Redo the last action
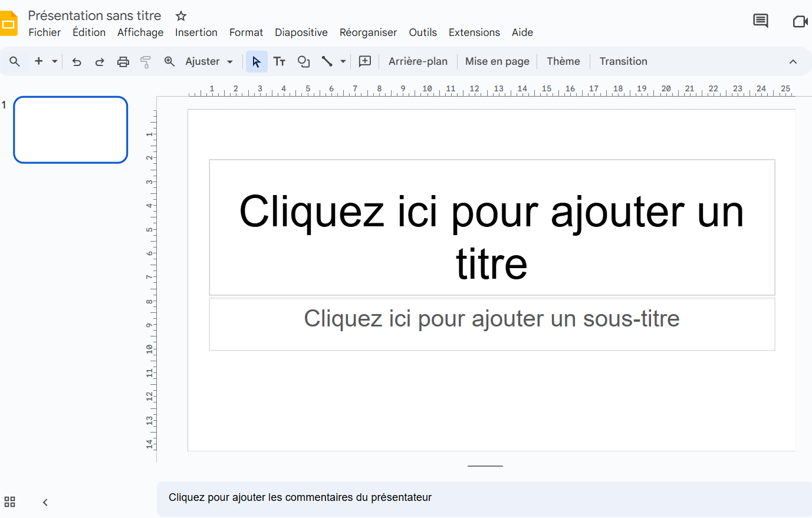Screen dimensions: 812x518 click(100, 61)
